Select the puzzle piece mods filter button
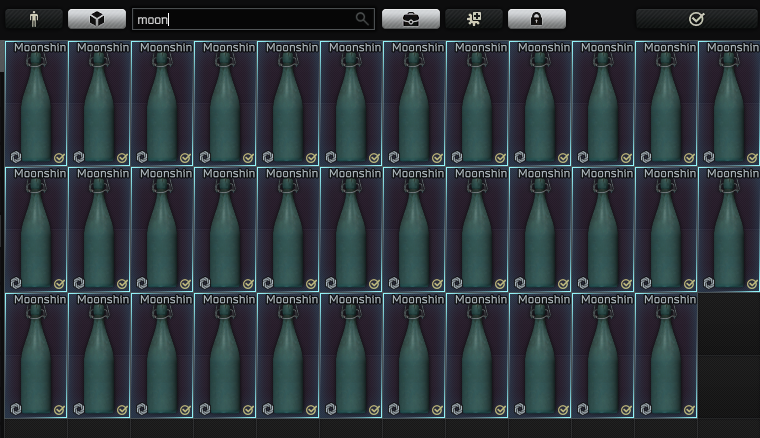 [474, 19]
